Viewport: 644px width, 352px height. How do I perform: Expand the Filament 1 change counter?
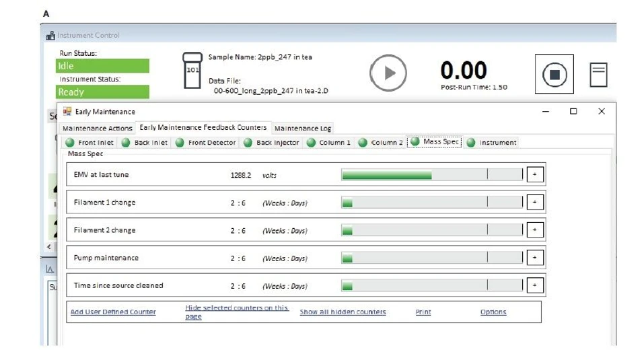click(535, 202)
